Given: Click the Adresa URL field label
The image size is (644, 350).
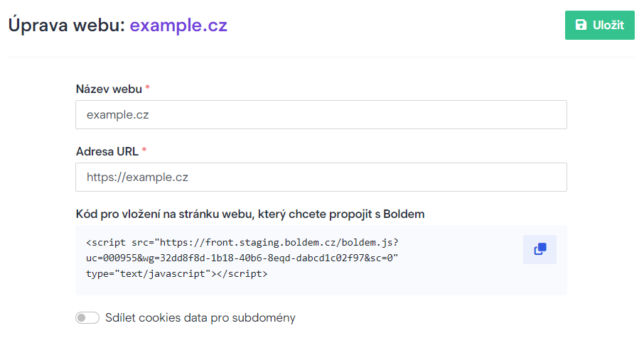Looking at the screenshot, I should [107, 151].
